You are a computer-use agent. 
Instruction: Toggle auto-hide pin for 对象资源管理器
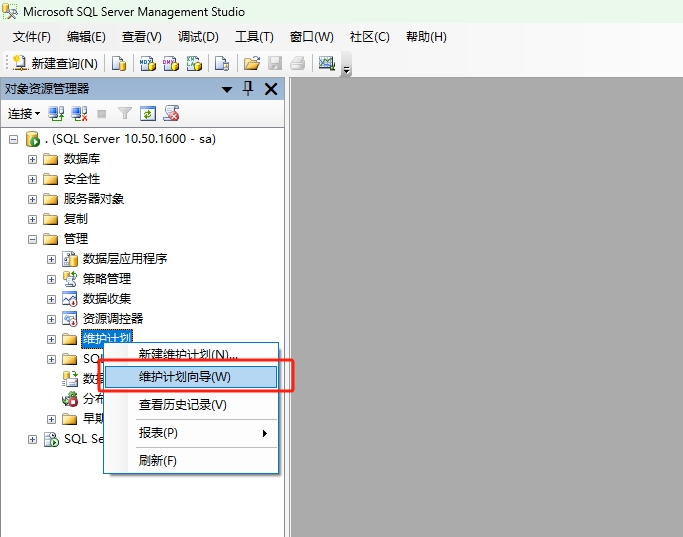pos(248,89)
